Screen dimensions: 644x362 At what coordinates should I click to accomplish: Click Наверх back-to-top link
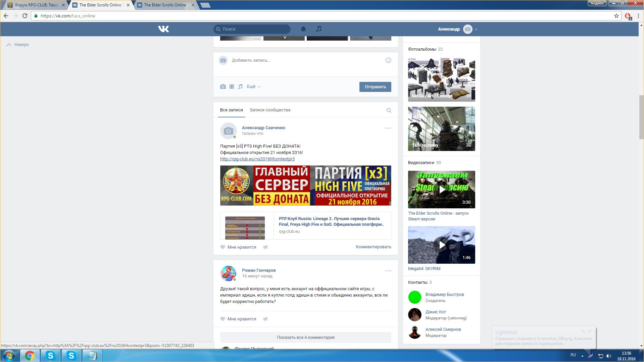[18, 45]
